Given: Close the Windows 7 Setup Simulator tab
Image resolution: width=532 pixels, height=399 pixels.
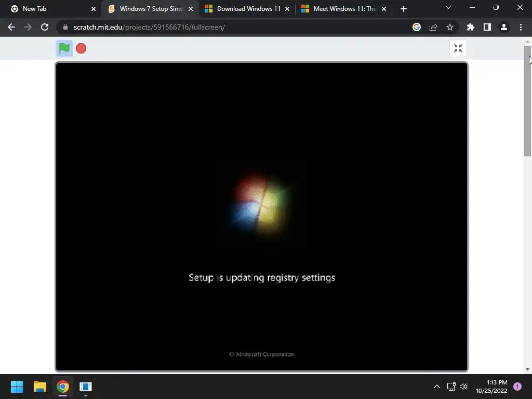Looking at the screenshot, I should (191, 9).
